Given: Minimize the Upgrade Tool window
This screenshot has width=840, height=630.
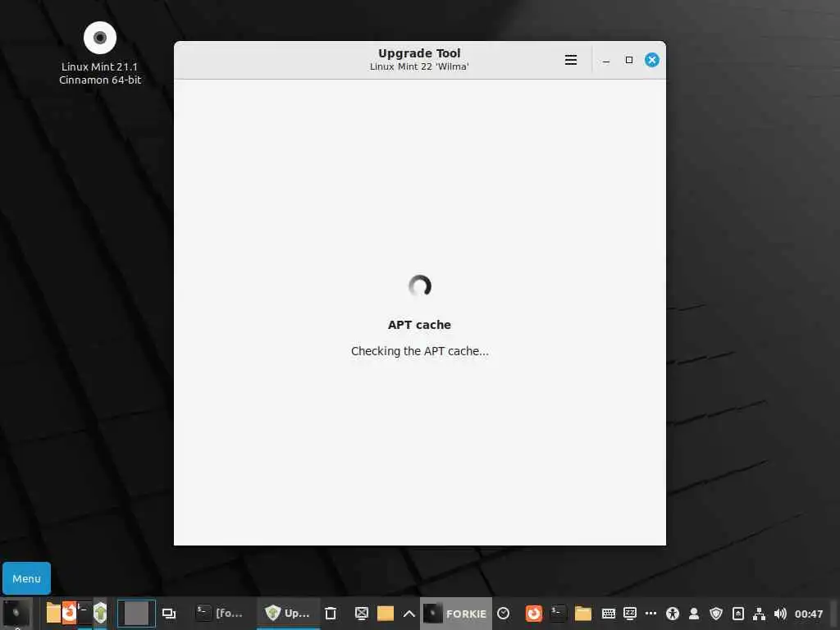Looking at the screenshot, I should click(606, 61).
